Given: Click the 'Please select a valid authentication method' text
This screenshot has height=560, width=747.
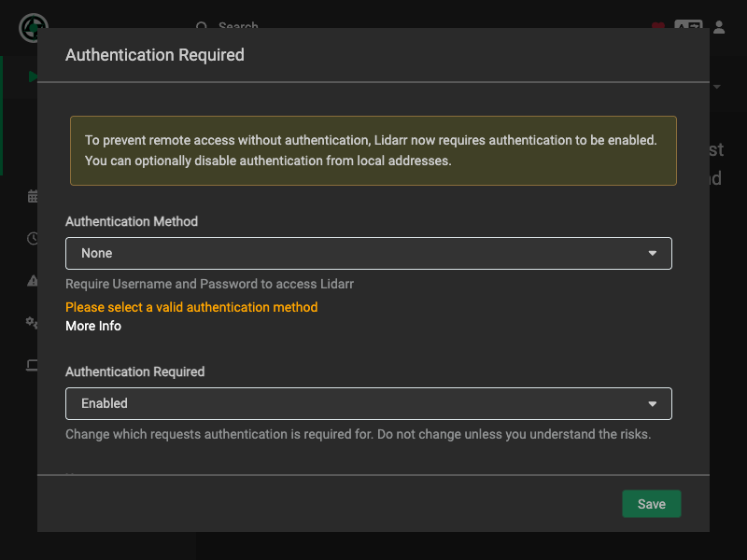Looking at the screenshot, I should pyautogui.click(x=191, y=307).
